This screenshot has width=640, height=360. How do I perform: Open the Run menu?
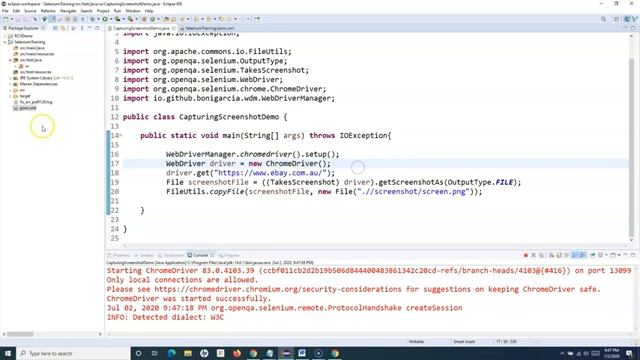[117, 11]
